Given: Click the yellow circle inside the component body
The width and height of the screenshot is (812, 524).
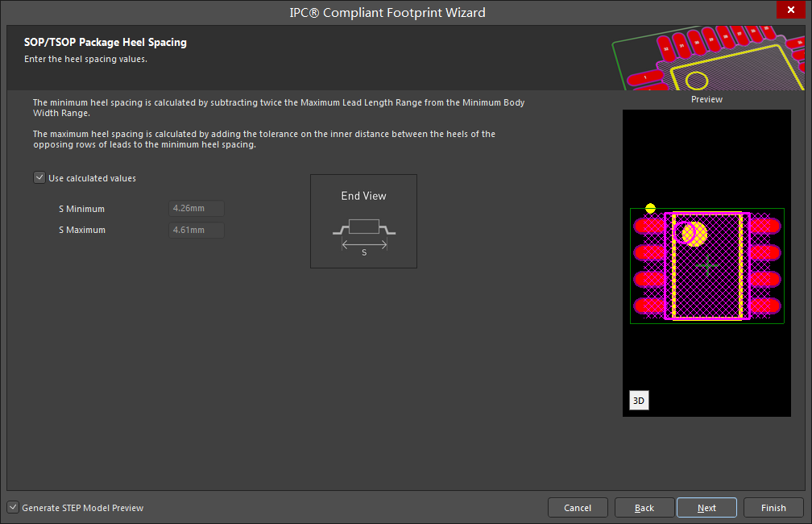Looking at the screenshot, I should pos(693,234).
